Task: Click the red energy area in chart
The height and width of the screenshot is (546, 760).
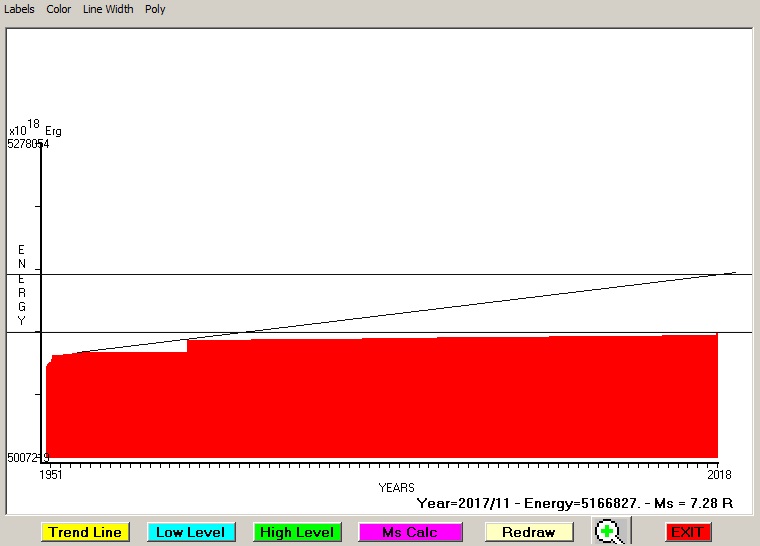Action: click(x=380, y=400)
